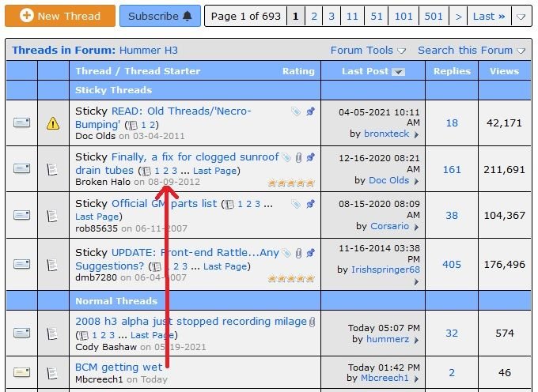Image resolution: width=538 pixels, height=392 pixels.
Task: Click paperclip icon on 2008 h3 alpha thread
Action: point(313,322)
